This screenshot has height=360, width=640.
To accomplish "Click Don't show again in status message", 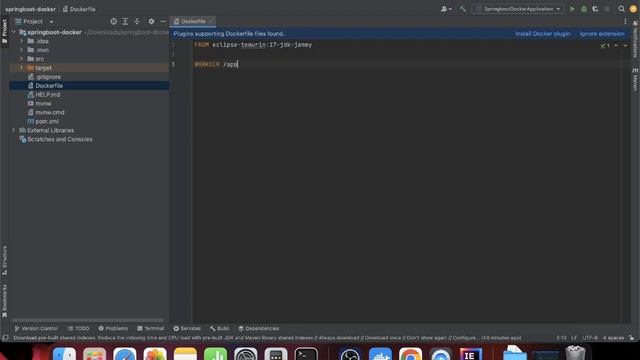I will [x=427, y=338].
